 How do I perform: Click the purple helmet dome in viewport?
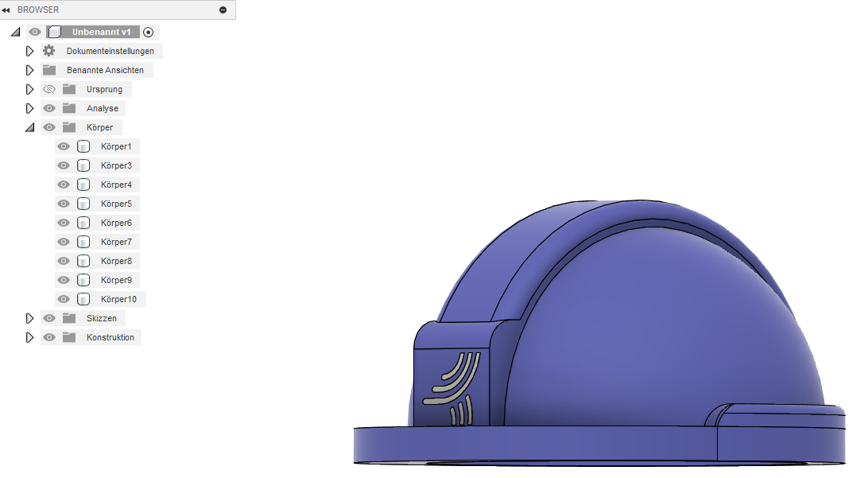(652, 334)
